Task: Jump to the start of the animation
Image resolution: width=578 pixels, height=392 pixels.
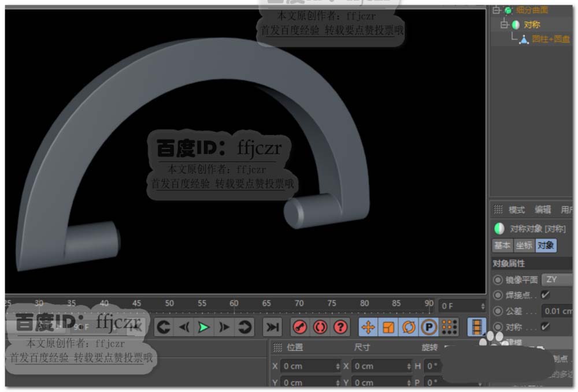Action: 135,327
